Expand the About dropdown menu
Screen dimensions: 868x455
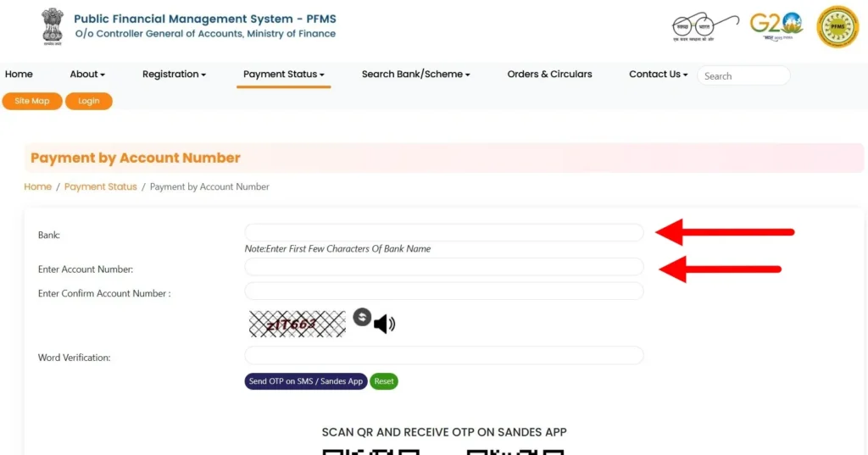coord(87,75)
